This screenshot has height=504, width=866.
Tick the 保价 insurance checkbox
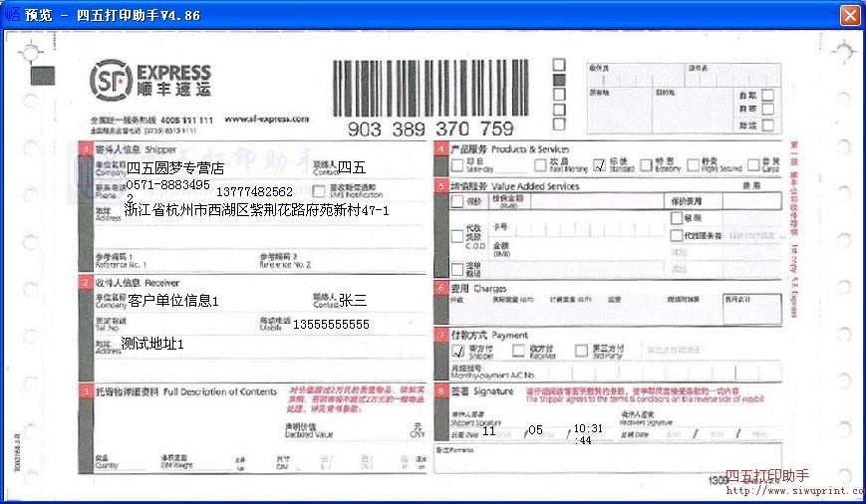click(x=456, y=201)
